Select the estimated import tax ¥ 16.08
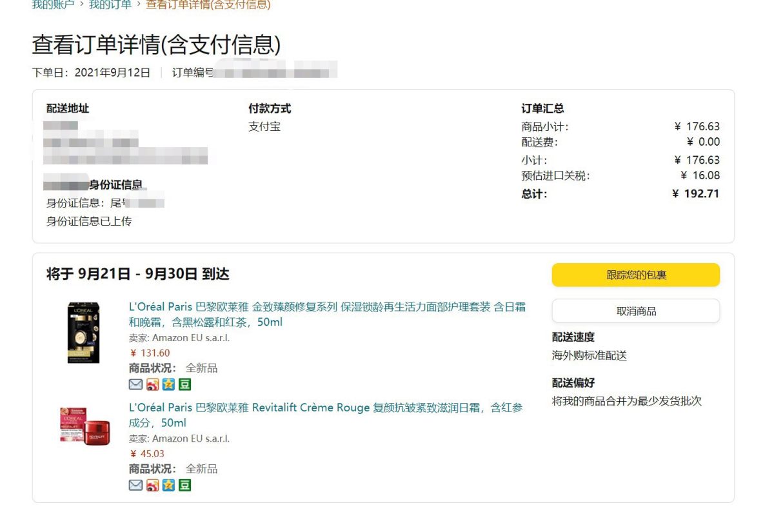Screen dimensions: 774x532 [700, 175]
